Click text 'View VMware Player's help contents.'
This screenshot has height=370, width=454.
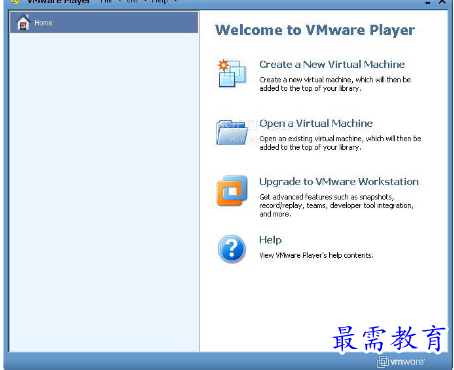click(316, 255)
